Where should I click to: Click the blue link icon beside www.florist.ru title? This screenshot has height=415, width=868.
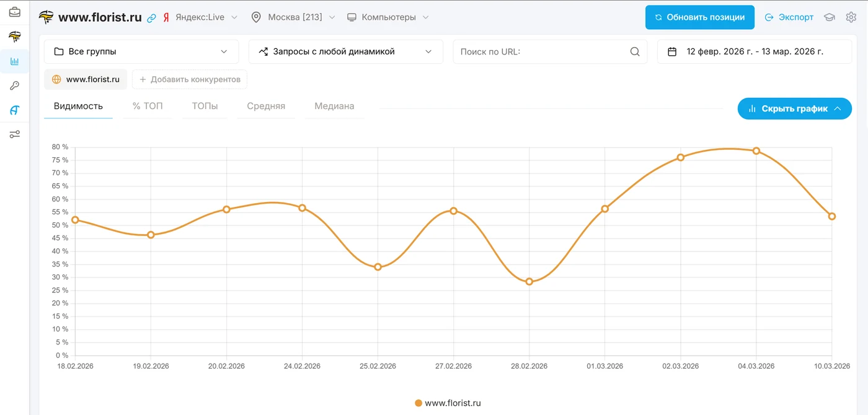point(152,18)
